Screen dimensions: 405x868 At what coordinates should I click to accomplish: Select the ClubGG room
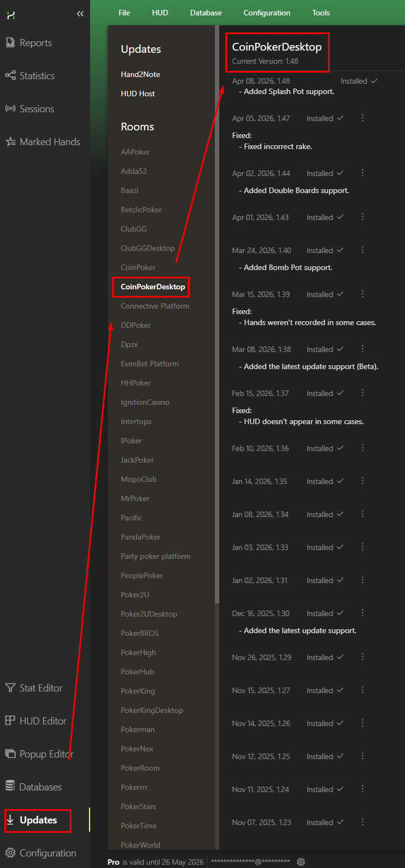click(134, 229)
